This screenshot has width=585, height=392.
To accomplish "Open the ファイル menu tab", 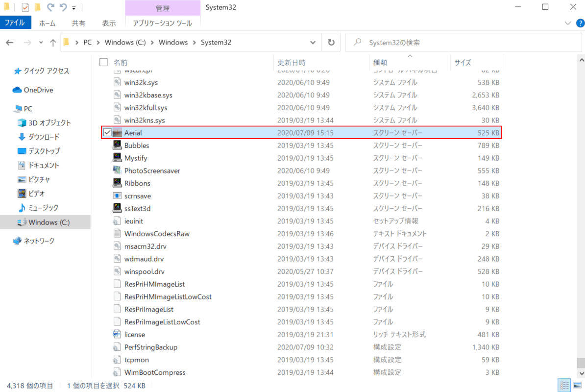I will point(15,23).
